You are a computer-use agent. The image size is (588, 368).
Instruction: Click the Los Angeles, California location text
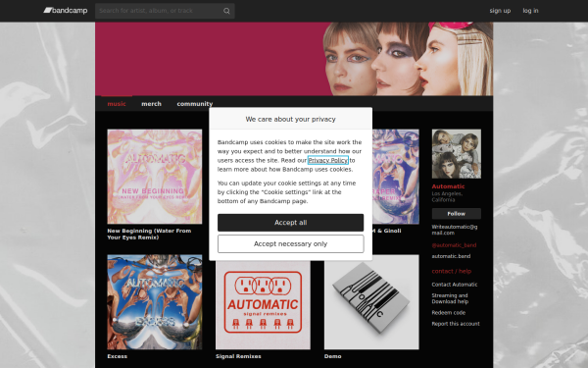coord(447,197)
